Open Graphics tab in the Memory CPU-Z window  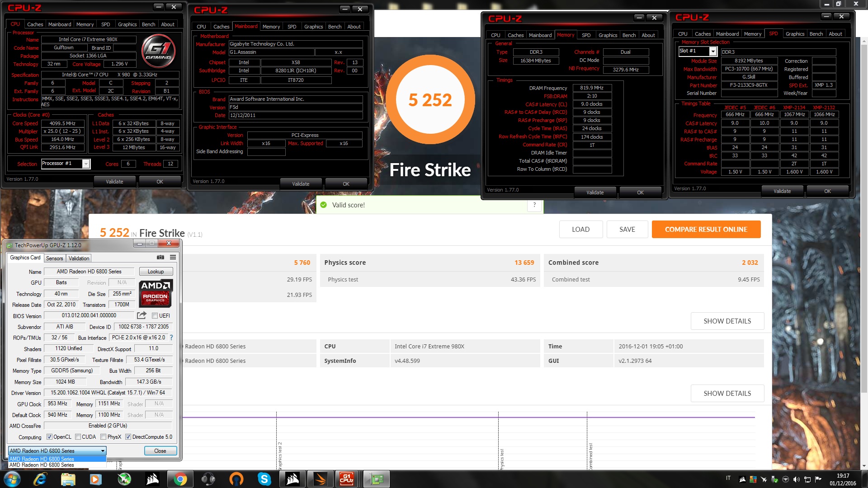pyautogui.click(x=608, y=35)
